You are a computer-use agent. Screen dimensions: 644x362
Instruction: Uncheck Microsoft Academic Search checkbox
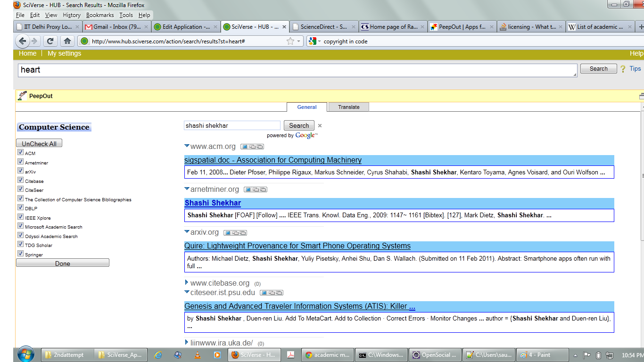20,226
